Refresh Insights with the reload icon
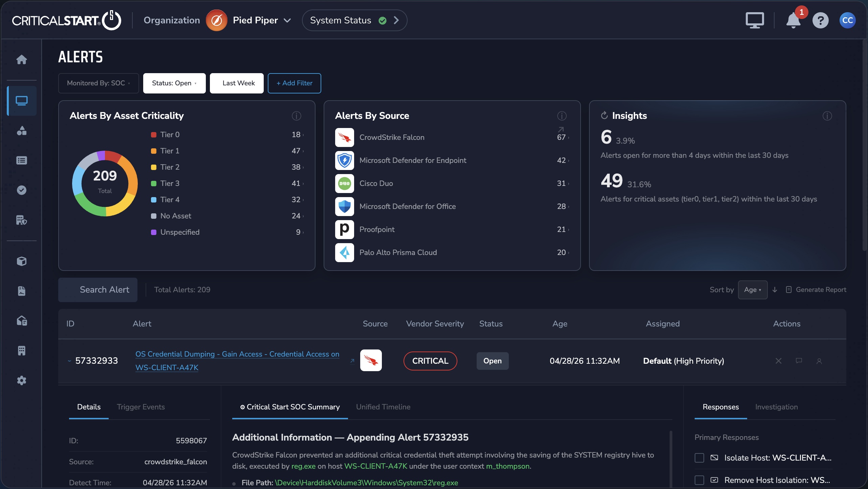The height and width of the screenshot is (489, 868). coord(604,115)
